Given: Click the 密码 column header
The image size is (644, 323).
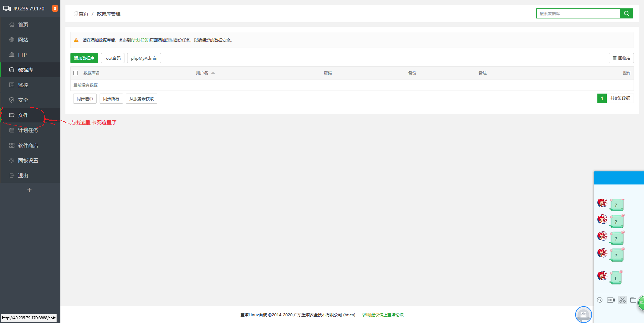Looking at the screenshot, I should click(328, 73).
